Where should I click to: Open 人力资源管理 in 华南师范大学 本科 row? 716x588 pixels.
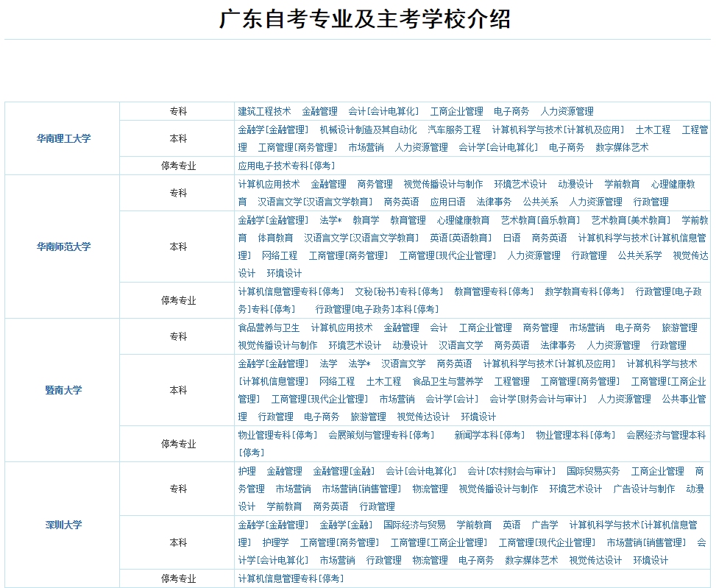(x=534, y=255)
